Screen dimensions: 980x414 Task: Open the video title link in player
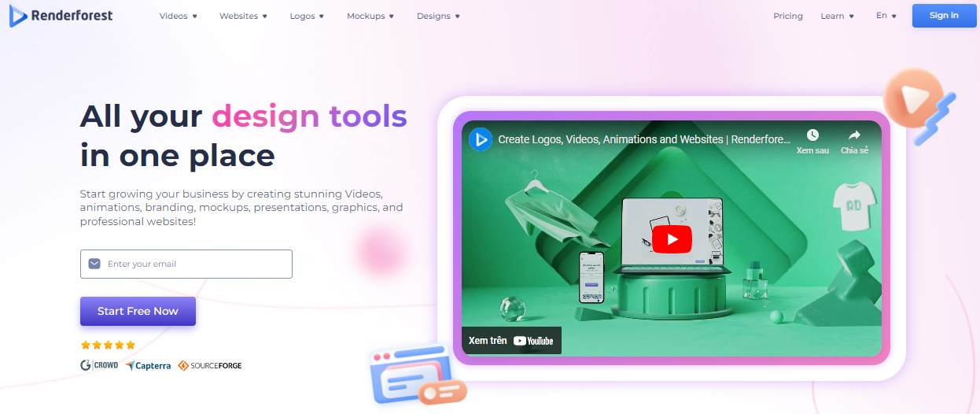pyautogui.click(x=644, y=139)
